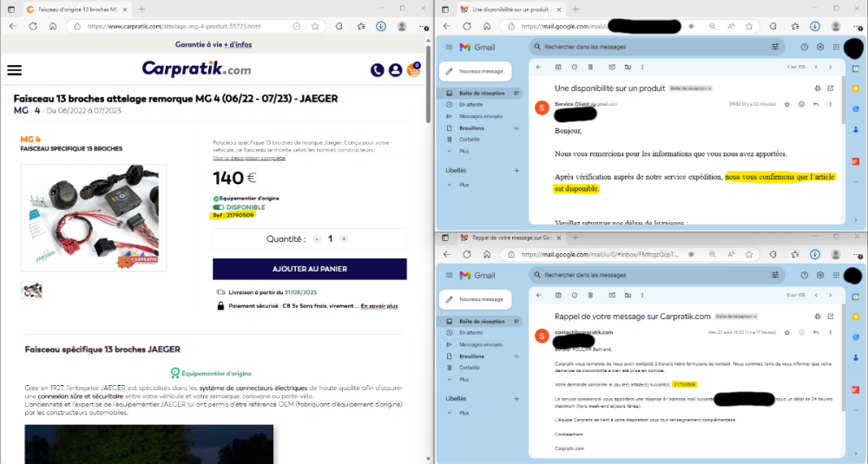The image size is (868, 464).
Task: Open En attente in 'Rappel' Gmail window
Action: (470, 332)
